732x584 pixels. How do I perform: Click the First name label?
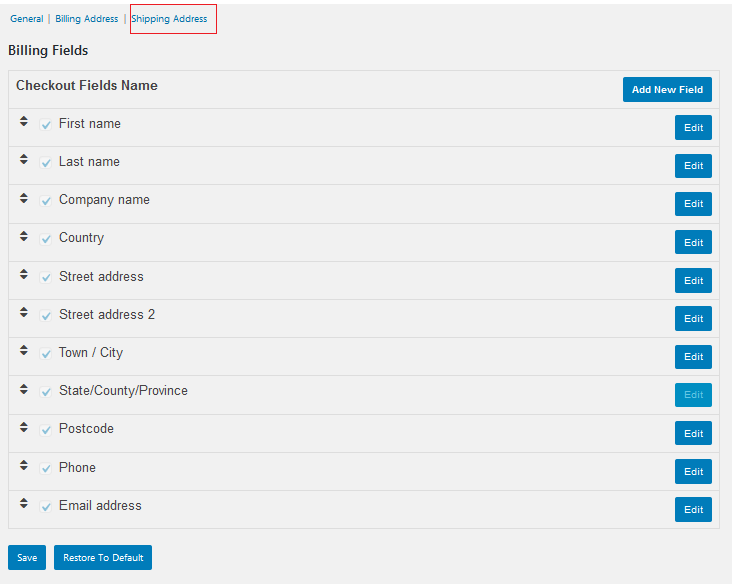click(x=90, y=124)
